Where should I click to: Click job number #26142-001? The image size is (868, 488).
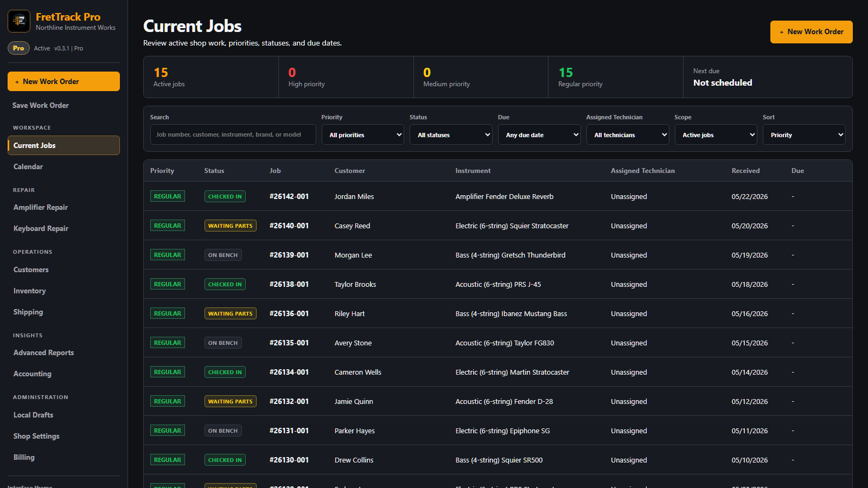click(289, 196)
